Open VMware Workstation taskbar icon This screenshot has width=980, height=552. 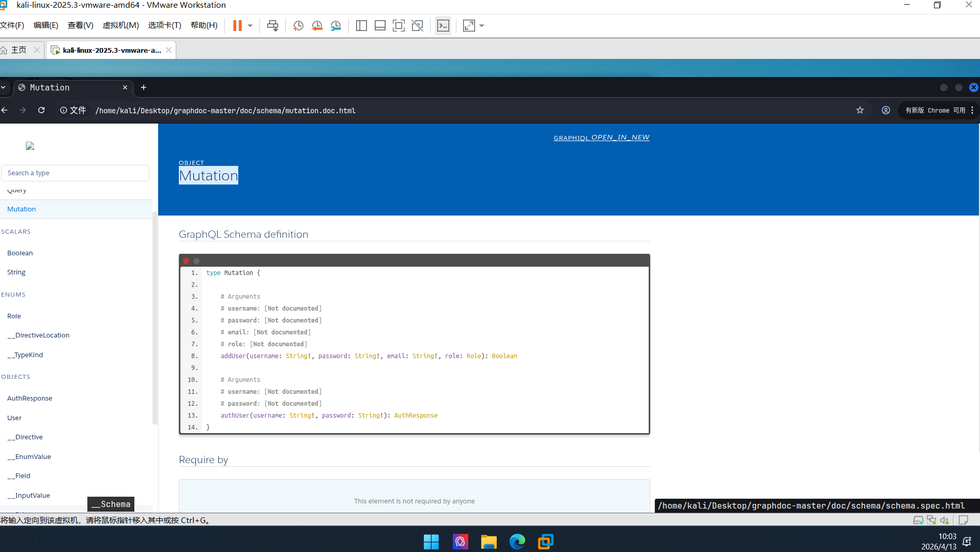(545, 542)
